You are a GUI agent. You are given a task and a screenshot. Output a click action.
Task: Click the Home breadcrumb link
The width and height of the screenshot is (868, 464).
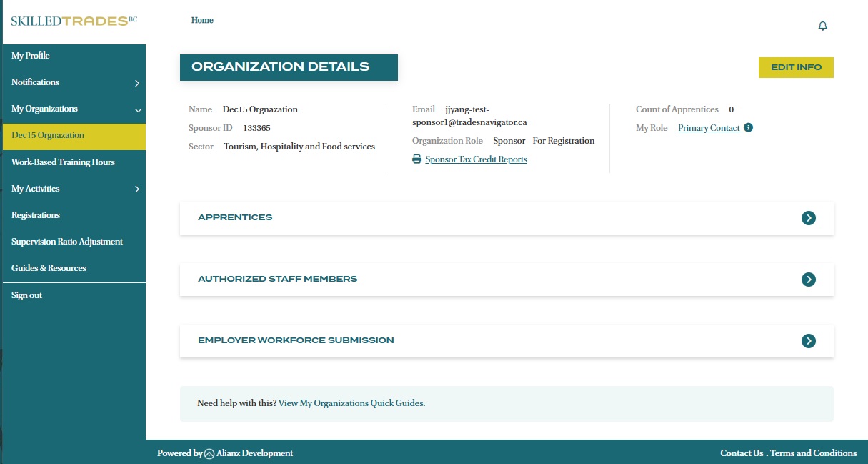pos(202,20)
